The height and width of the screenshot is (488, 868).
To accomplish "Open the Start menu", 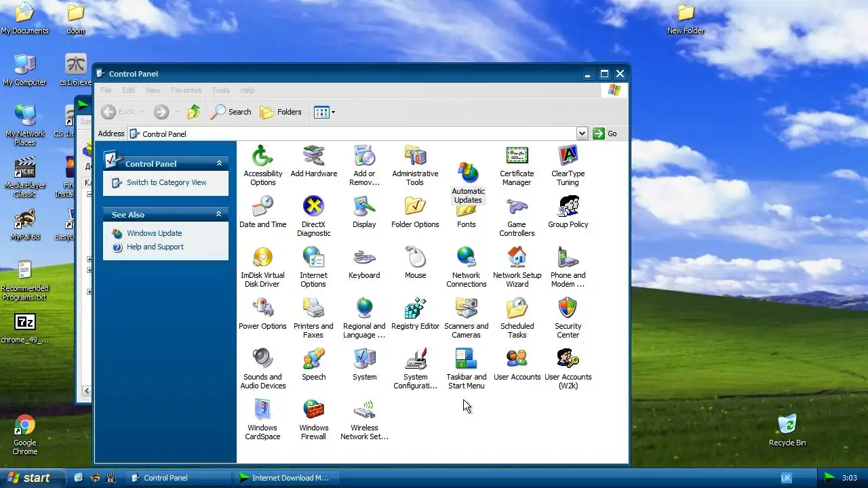I will 31,478.
